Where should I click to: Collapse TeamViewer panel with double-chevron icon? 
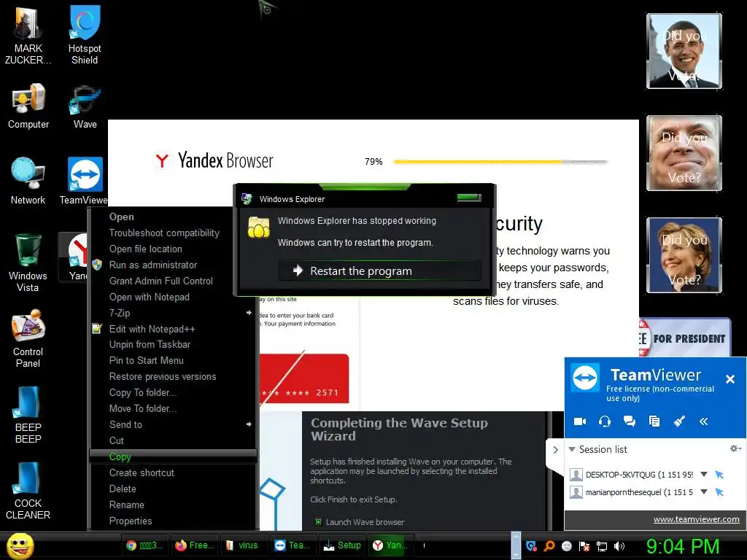click(704, 421)
